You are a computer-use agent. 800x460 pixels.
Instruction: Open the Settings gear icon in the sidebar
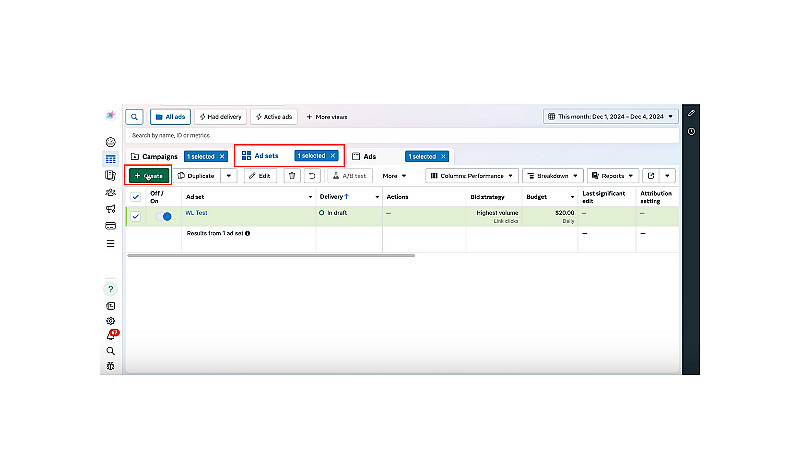(111, 321)
